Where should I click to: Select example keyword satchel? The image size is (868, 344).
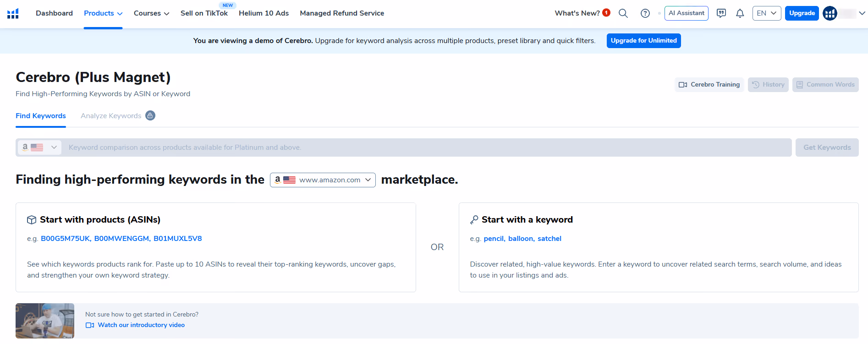(549, 239)
